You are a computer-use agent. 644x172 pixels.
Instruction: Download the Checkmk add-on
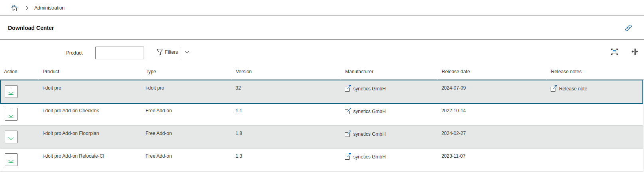11,114
